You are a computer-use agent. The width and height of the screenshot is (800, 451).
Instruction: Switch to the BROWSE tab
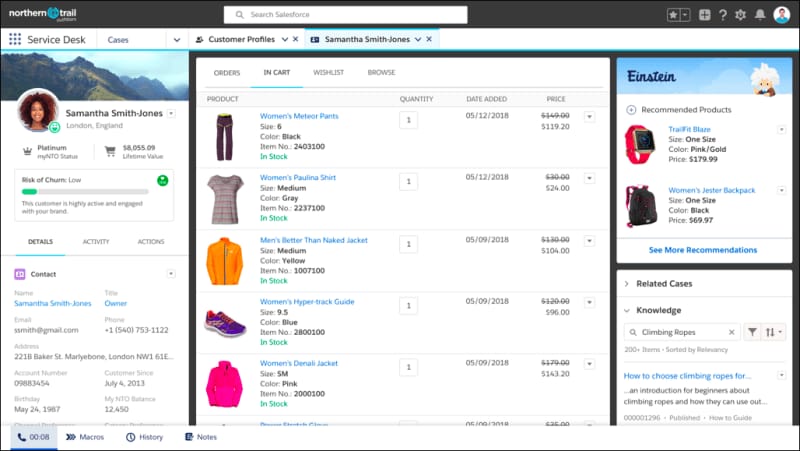click(x=381, y=72)
